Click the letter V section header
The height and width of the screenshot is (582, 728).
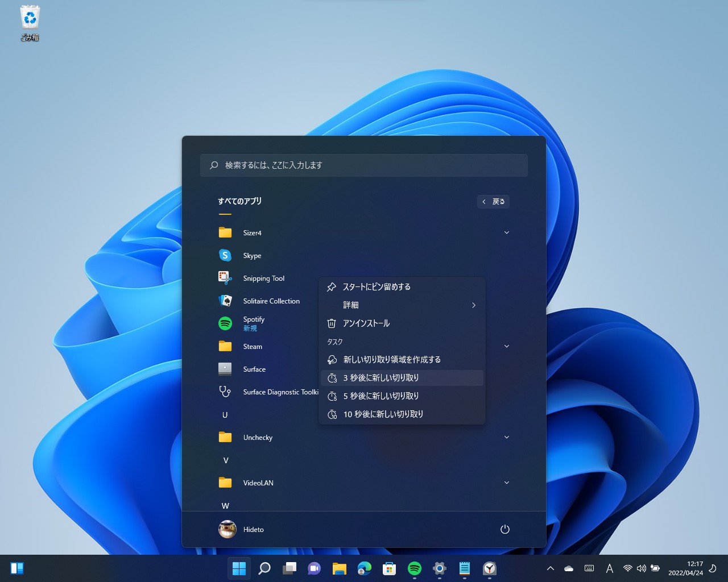coord(225,460)
